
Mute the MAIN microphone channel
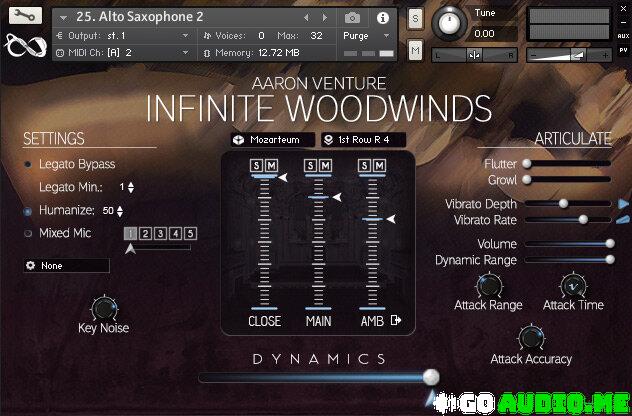tap(325, 165)
